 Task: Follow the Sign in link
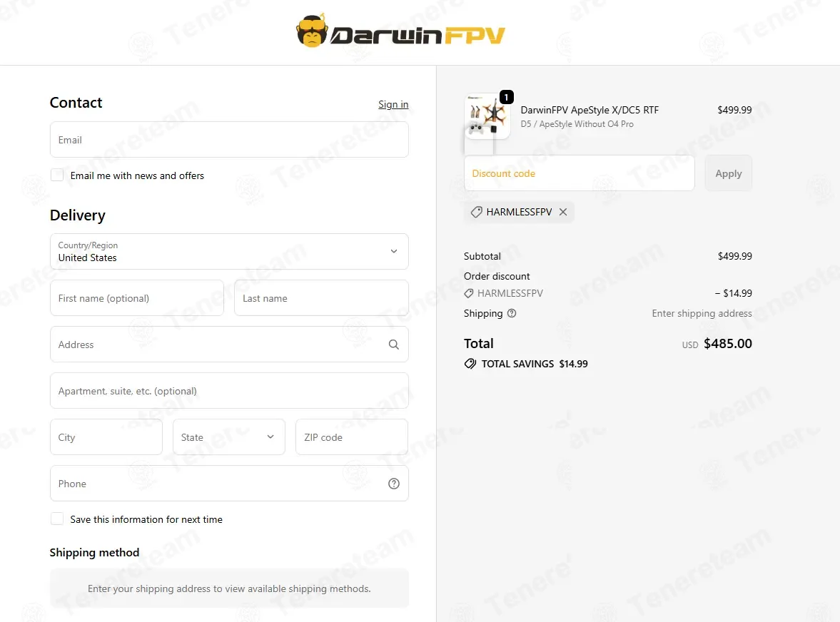393,104
